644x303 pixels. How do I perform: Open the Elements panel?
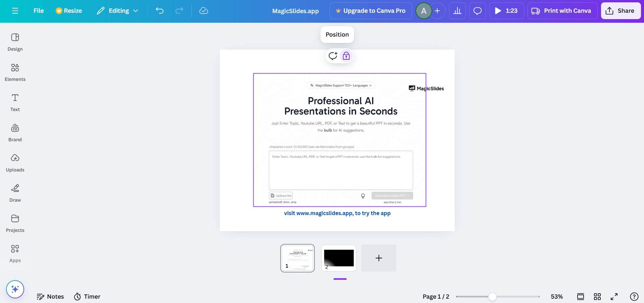click(x=15, y=72)
